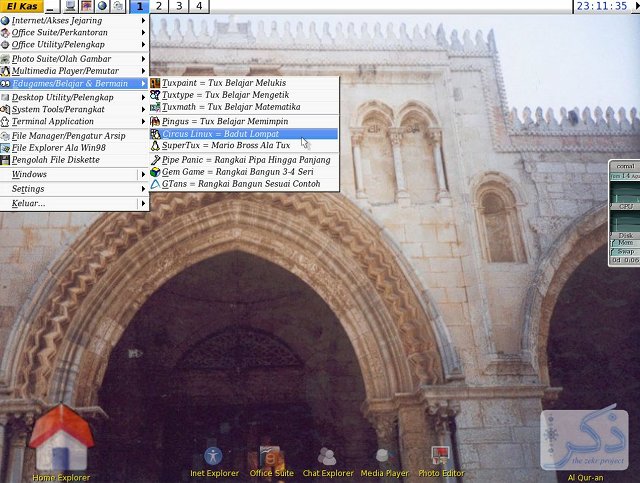Open Internet/Akses Jejaring submenu
Viewport: 640px width, 483px height.
[x=74, y=20]
